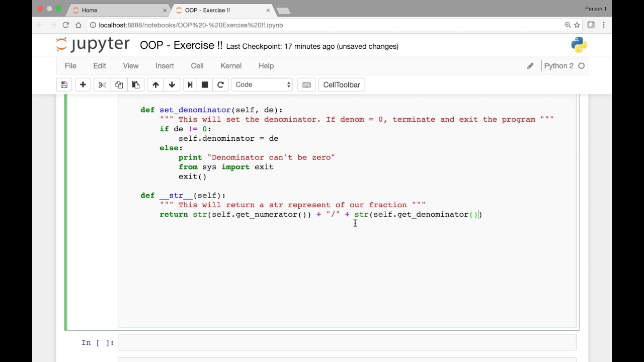The height and width of the screenshot is (362, 644).
Task: Click the browser address bar URL
Action: [191, 25]
